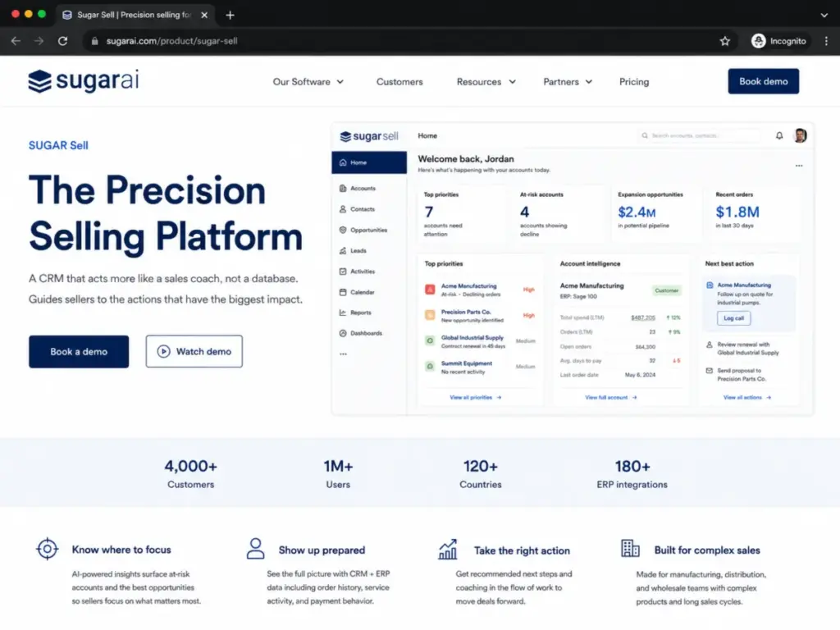Click the Opportunities sidebar icon

coord(343,230)
